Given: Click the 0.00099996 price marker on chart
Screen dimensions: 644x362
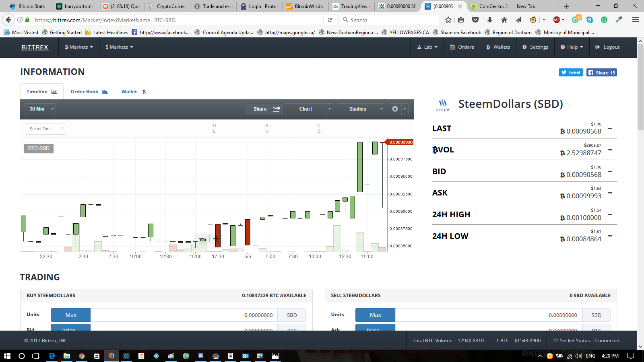Looking at the screenshot, I should [400, 142].
